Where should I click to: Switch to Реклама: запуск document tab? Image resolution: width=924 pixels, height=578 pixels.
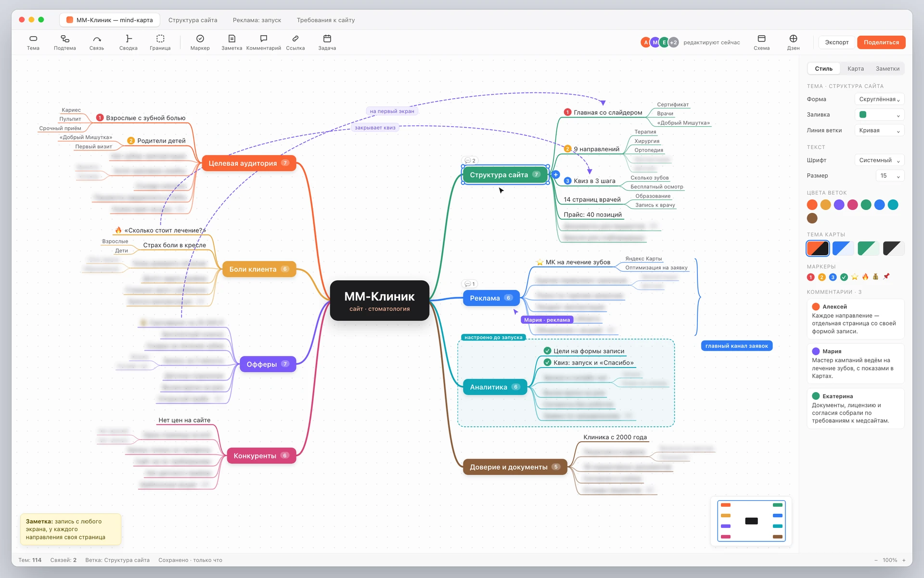tap(257, 20)
